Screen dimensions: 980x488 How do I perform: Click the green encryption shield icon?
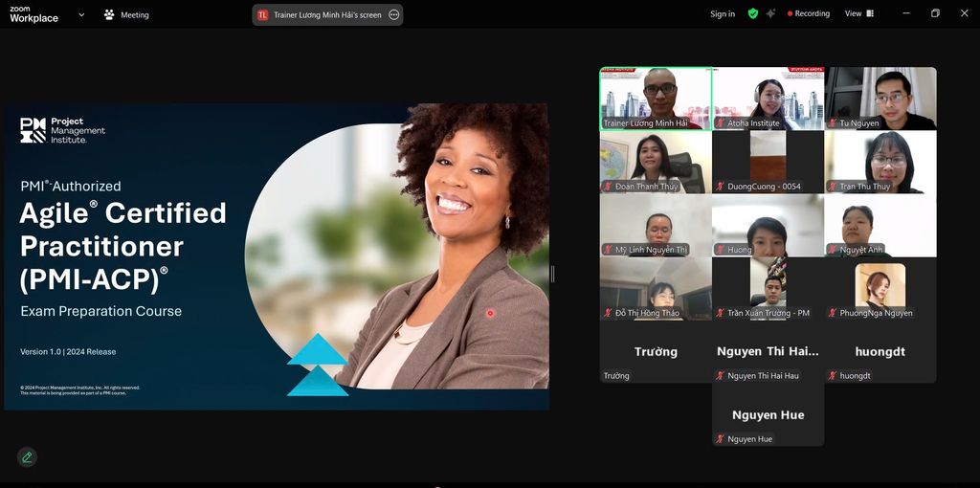tap(753, 14)
